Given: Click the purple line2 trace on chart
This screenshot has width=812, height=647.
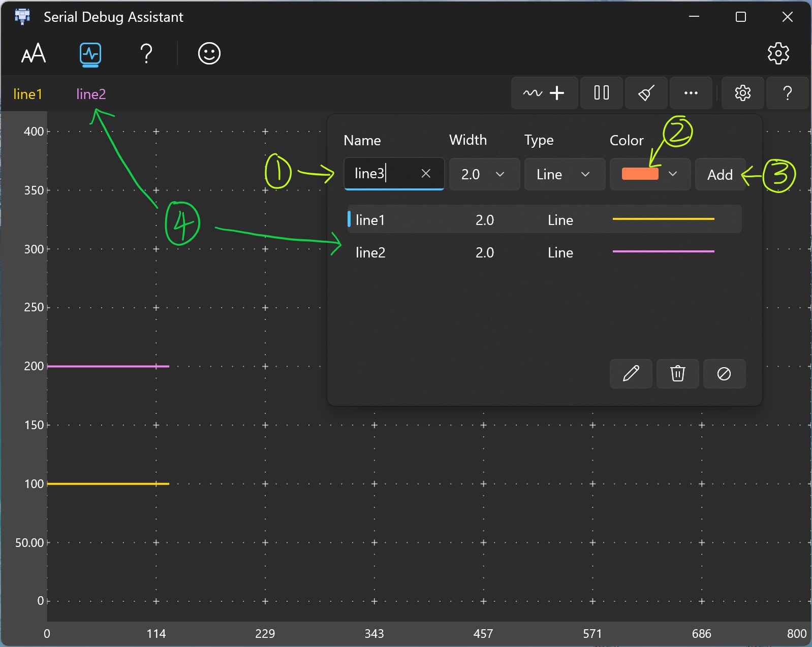Looking at the screenshot, I should coord(108,366).
